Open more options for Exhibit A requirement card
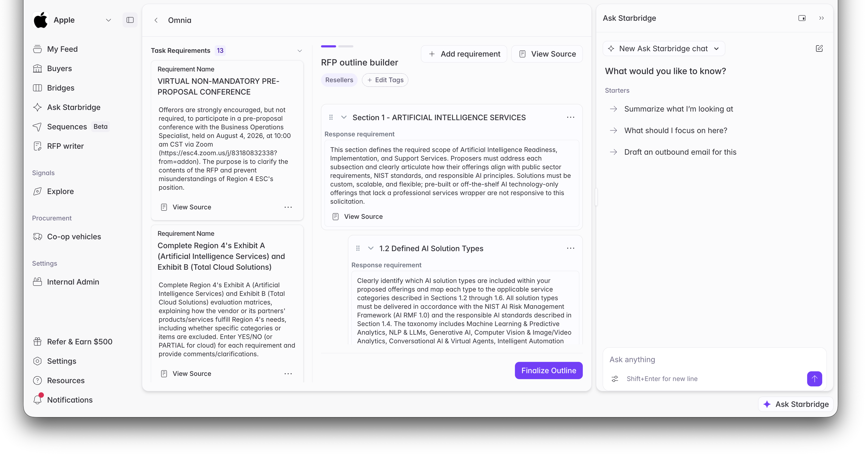This screenshot has height=457, width=868. (288, 374)
